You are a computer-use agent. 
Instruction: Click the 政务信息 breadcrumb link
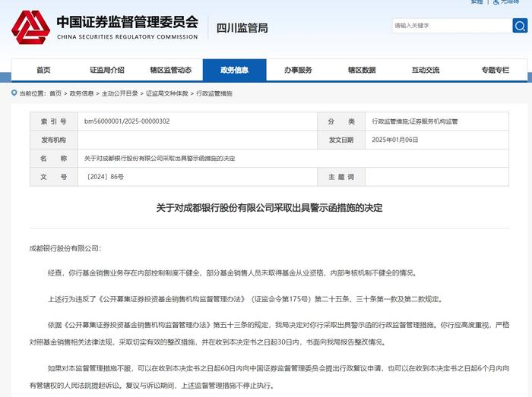[81, 93]
